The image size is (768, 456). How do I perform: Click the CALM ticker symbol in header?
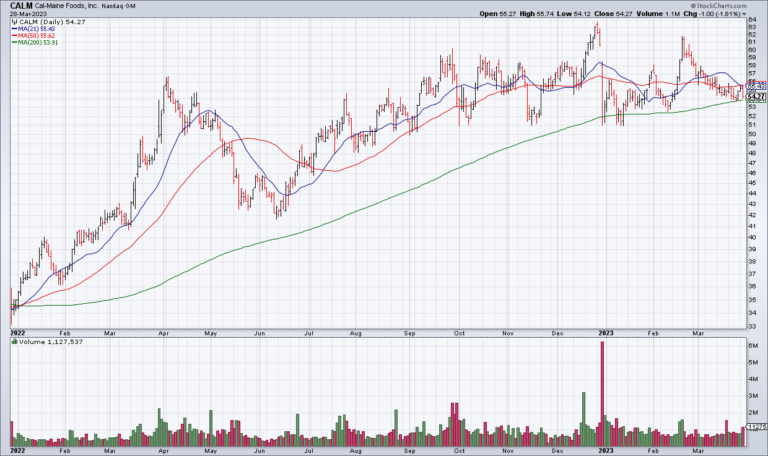tap(22, 6)
